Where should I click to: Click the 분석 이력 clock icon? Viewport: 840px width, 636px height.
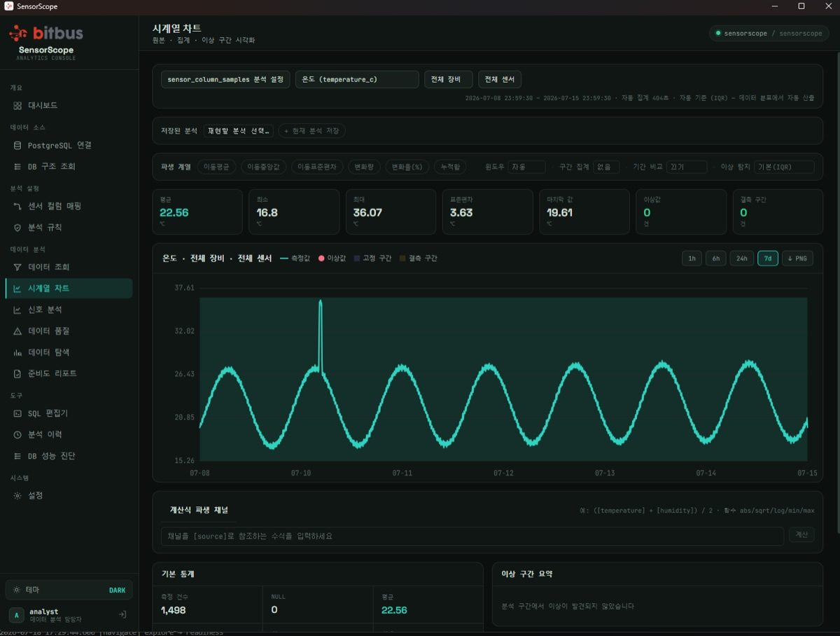(x=17, y=434)
